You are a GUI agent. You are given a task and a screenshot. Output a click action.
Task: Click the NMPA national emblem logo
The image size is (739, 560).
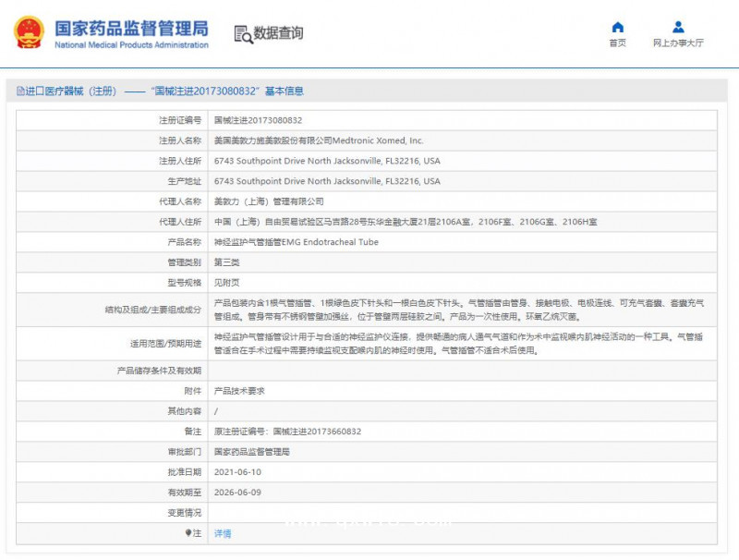click(30, 32)
